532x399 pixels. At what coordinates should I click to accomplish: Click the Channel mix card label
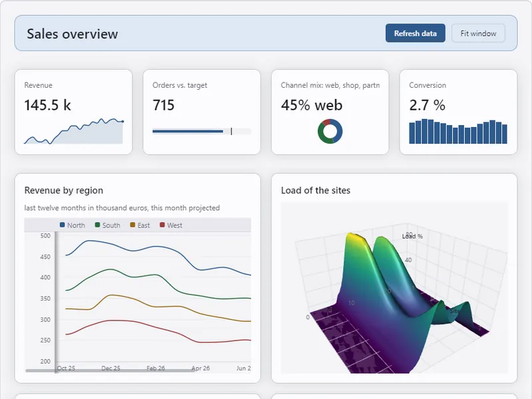[330, 85]
